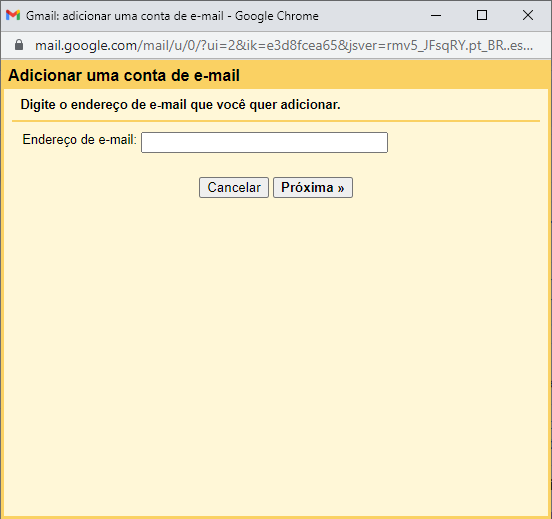The image size is (552, 519).
Task: Focus the Endereço de e-mail input field
Action: point(264,143)
